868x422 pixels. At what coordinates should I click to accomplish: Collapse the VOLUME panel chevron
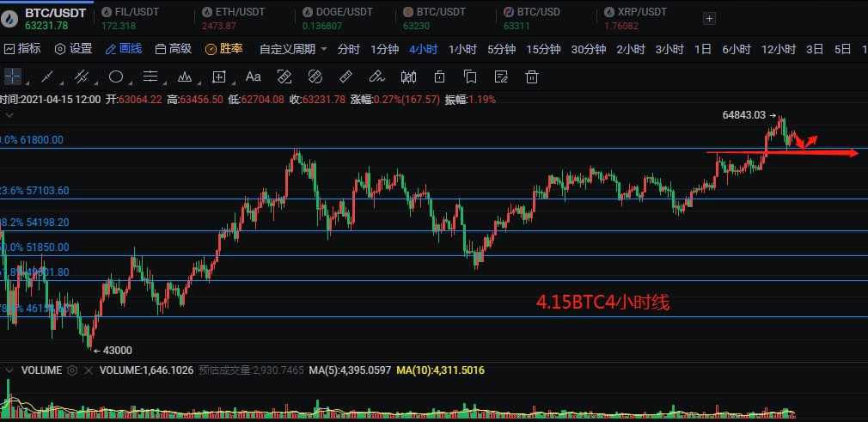(x=9, y=370)
